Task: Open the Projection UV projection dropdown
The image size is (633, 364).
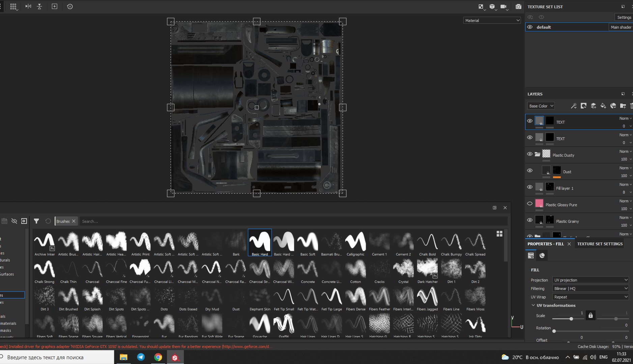Action: pyautogui.click(x=591, y=280)
